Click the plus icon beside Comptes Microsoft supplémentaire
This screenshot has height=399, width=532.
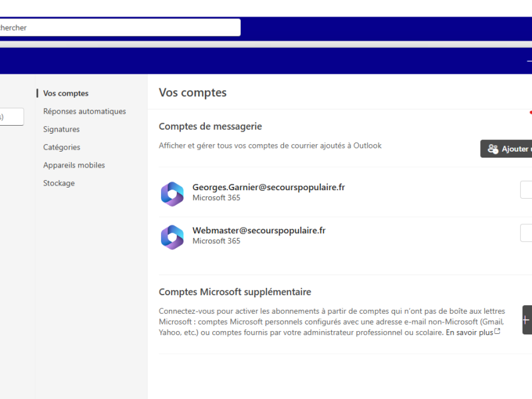pyautogui.click(x=526, y=320)
